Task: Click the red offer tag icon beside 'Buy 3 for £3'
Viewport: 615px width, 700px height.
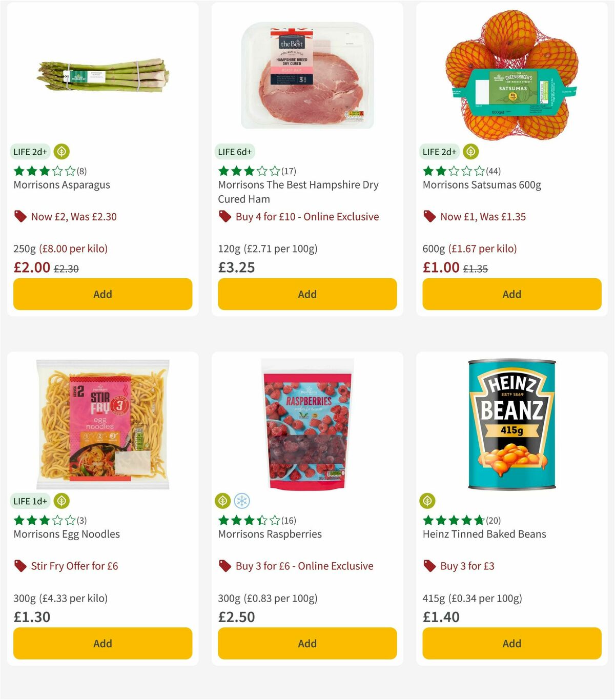Action: (429, 566)
